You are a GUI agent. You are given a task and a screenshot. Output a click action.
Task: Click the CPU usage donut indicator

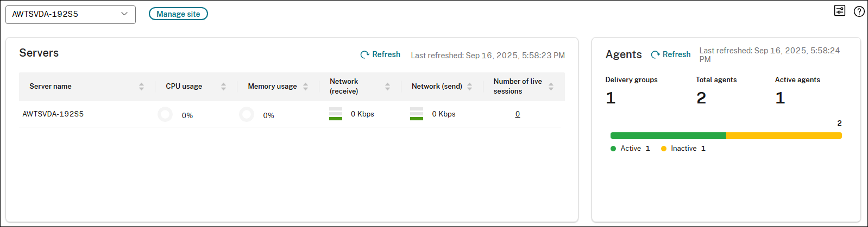pyautogui.click(x=165, y=114)
